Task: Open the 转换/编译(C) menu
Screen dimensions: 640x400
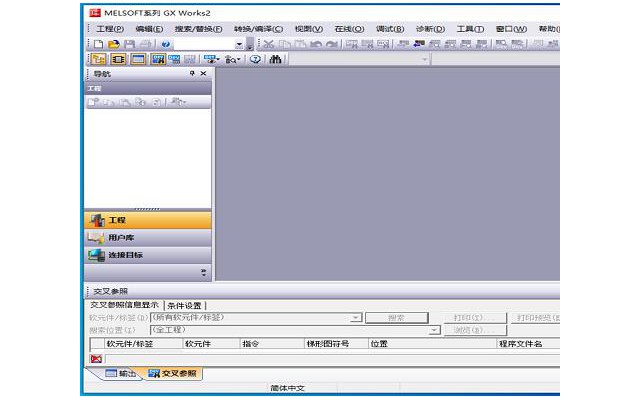Action: (x=258, y=29)
